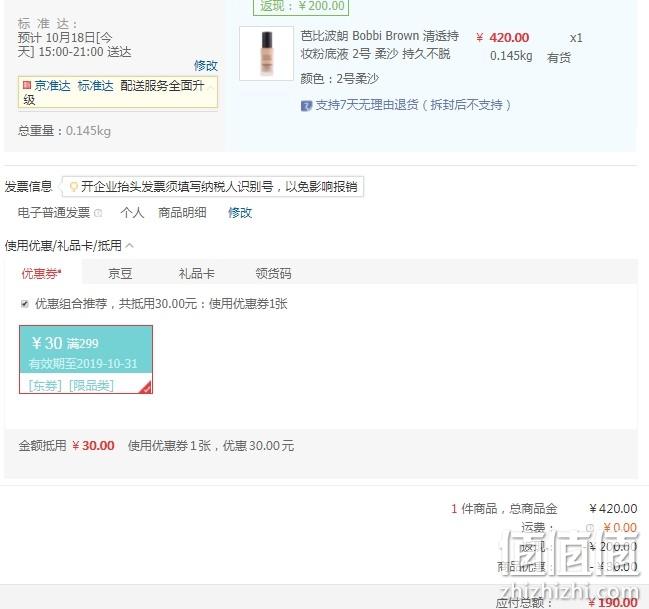
Task: Click the 返现：¥200.00 cashback tag
Action: [301, 6]
